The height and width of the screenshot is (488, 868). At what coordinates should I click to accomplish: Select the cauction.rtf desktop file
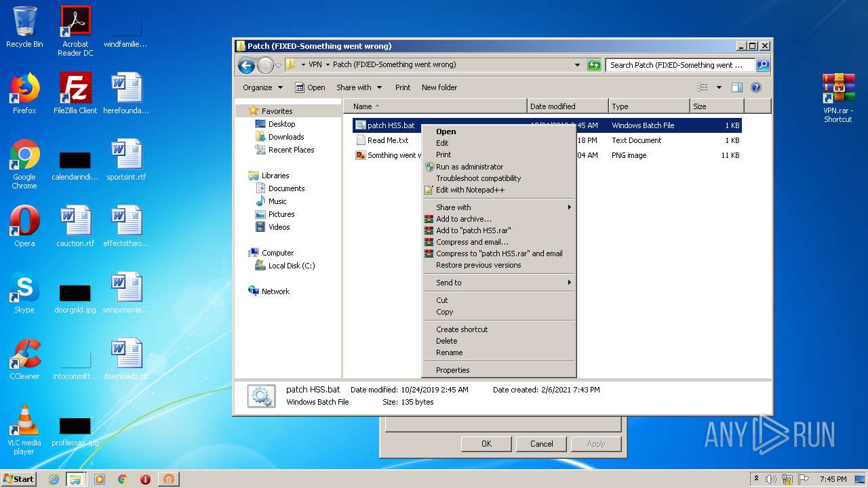75,226
